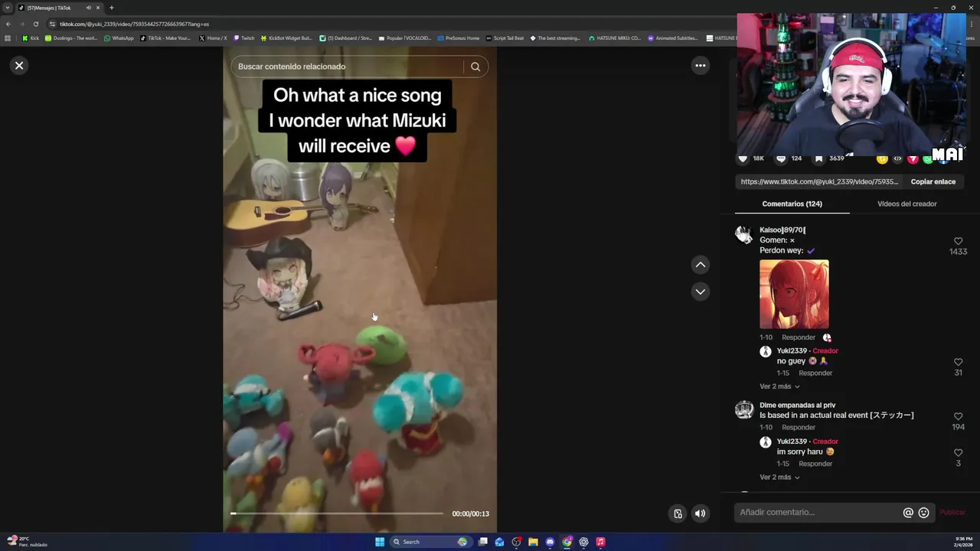Screen dimensions: 980x551
Task: Close the TikTok video viewer
Action: (19, 66)
